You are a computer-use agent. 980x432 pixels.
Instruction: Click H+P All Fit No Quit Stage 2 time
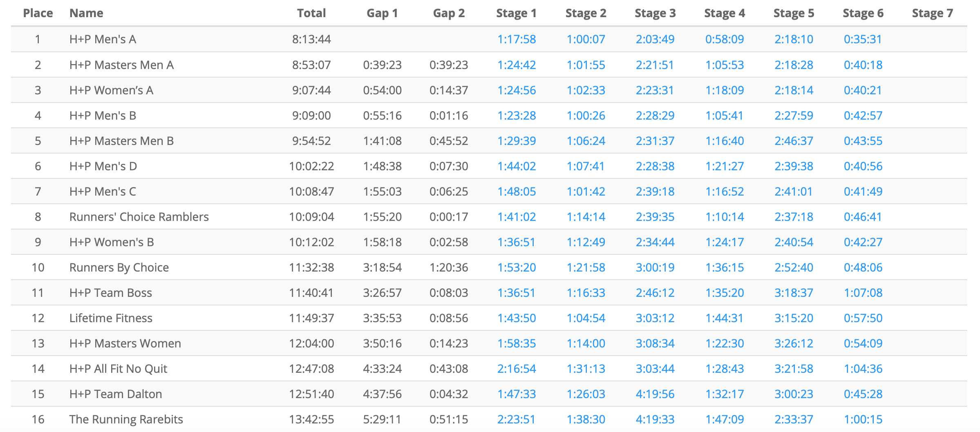point(586,369)
